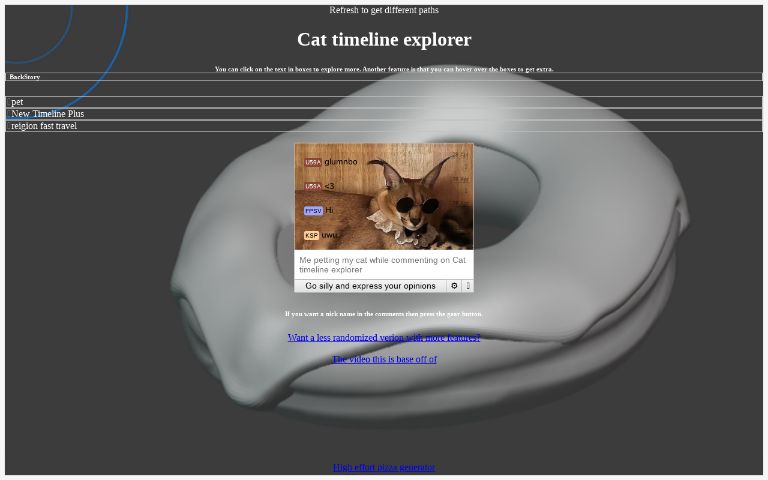Open chat settings with the gear icon
Screen dimensions: 768x480
454,286
